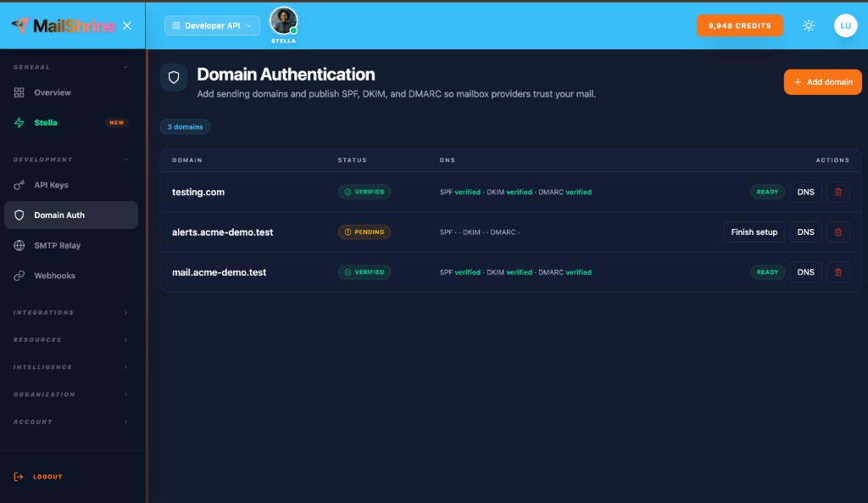The image size is (868, 503).
Task: Delete mail.acme-demo.test with trash icon
Action: tap(838, 272)
